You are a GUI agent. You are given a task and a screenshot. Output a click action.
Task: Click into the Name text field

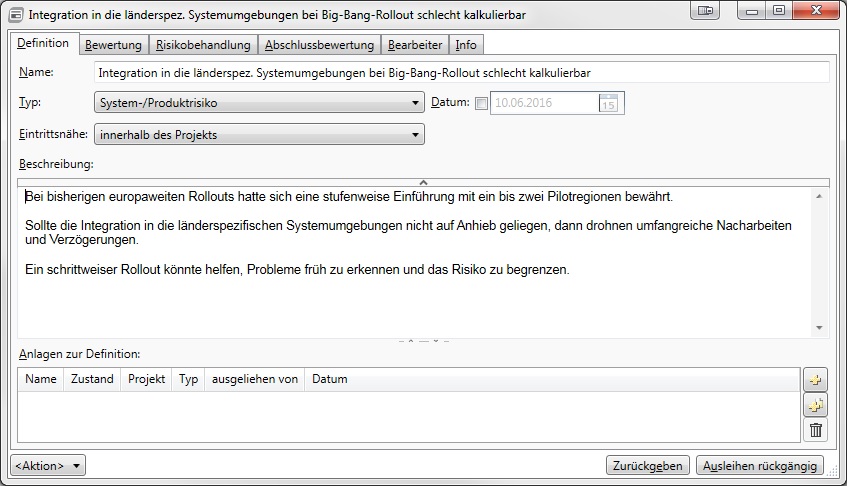[x=460, y=72]
